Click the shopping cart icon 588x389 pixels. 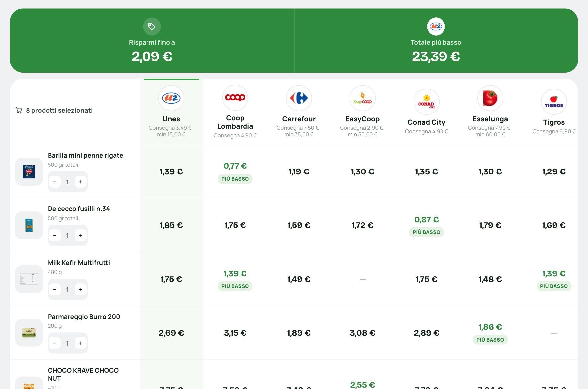coord(19,110)
